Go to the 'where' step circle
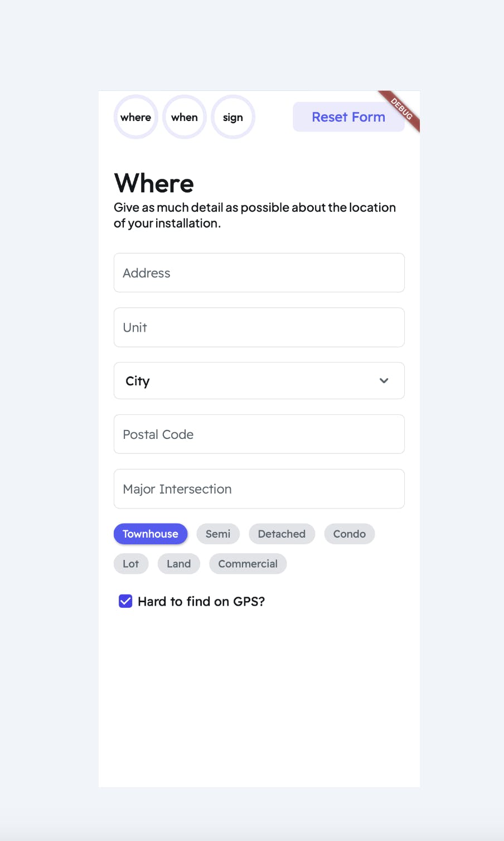This screenshot has width=504, height=841. pos(136,117)
